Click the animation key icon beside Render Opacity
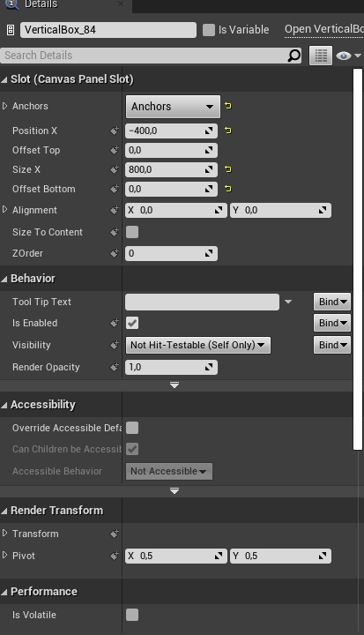The height and width of the screenshot is (635, 364). click(115, 367)
